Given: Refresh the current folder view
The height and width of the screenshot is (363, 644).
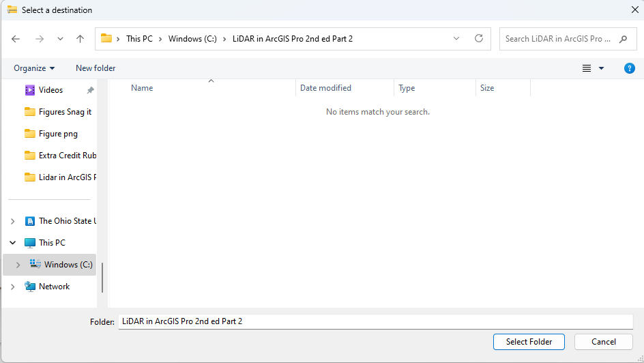Looking at the screenshot, I should click(479, 39).
